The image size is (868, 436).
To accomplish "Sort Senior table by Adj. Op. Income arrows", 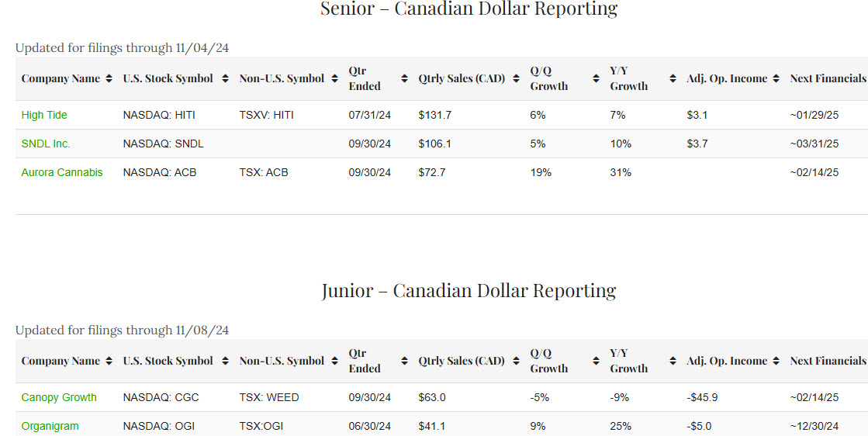I will [x=776, y=78].
